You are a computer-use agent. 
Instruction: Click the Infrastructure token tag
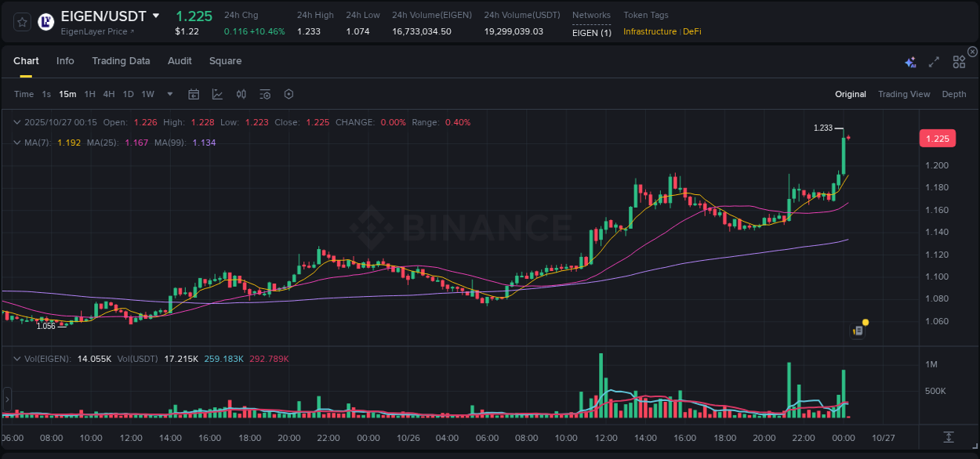(x=652, y=32)
